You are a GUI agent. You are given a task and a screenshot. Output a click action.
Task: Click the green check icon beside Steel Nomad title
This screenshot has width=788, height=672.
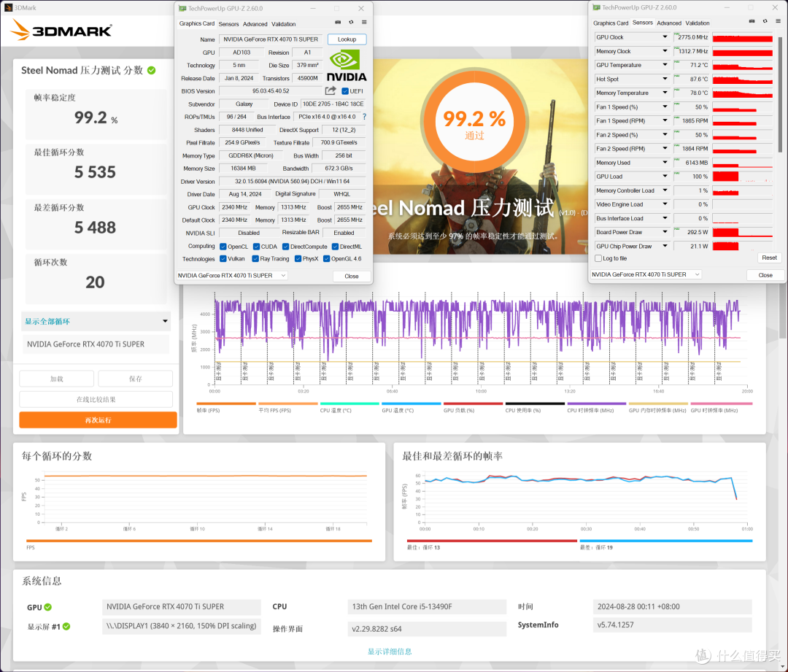click(x=151, y=70)
